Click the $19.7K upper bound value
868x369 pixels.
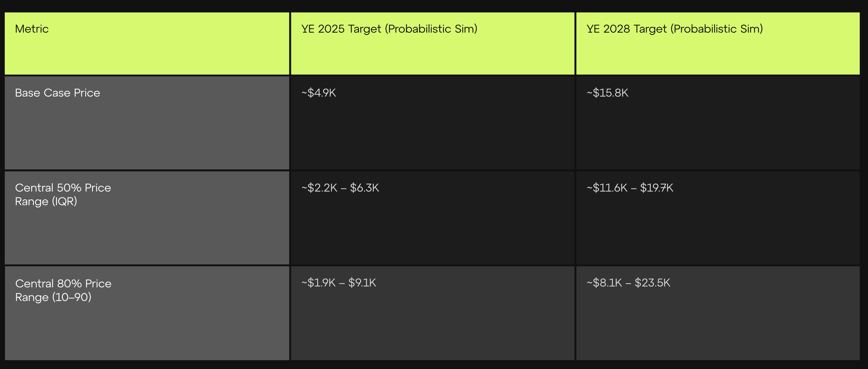click(656, 188)
